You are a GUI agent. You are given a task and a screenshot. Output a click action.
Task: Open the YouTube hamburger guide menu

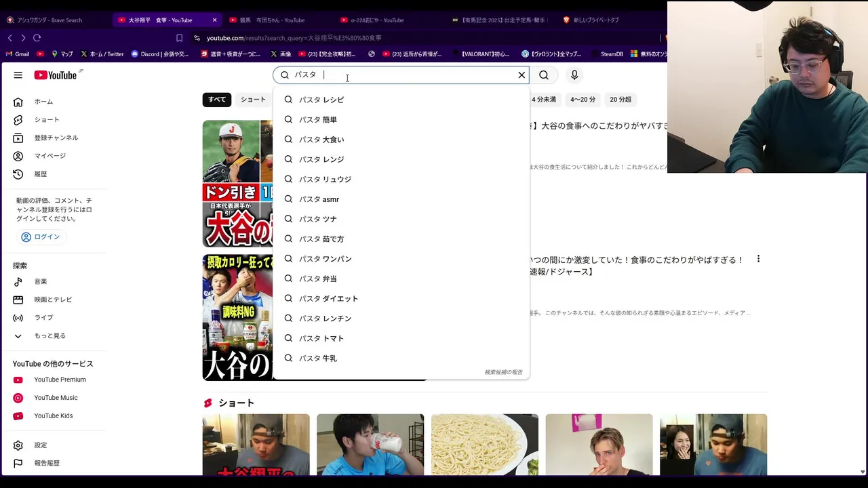(x=18, y=75)
